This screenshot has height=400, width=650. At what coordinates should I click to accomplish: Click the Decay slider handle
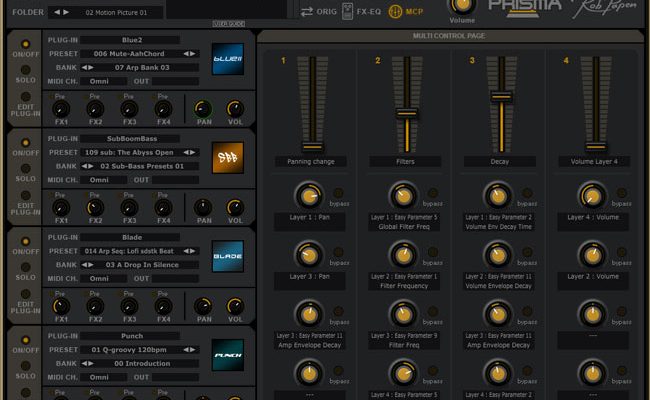click(x=499, y=97)
